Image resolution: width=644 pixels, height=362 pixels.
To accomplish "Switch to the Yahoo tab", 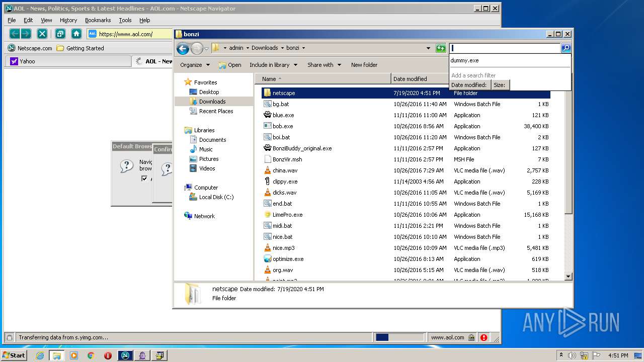I will pyautogui.click(x=68, y=61).
